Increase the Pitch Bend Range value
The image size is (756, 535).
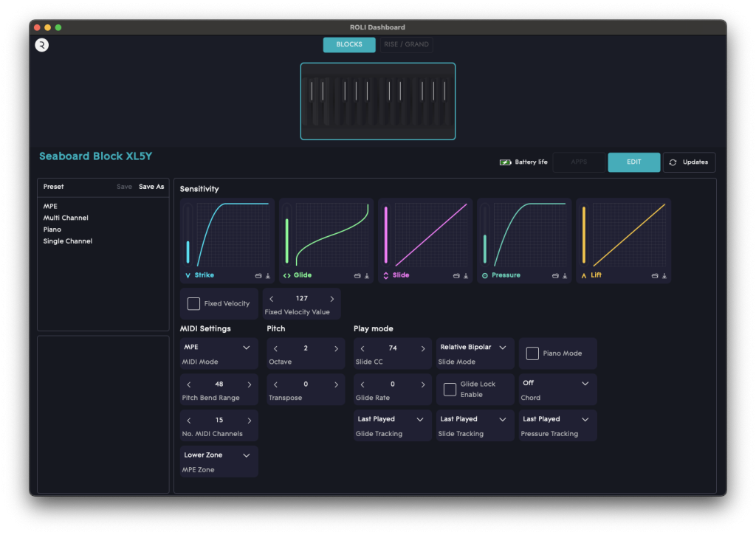(x=250, y=384)
